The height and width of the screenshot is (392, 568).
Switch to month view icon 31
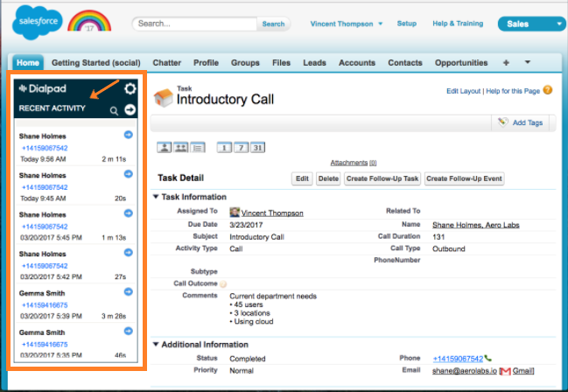coord(257,148)
